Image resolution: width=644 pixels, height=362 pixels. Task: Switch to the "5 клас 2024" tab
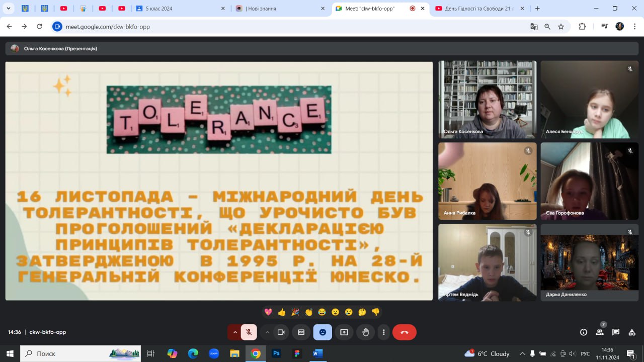tap(176, 9)
